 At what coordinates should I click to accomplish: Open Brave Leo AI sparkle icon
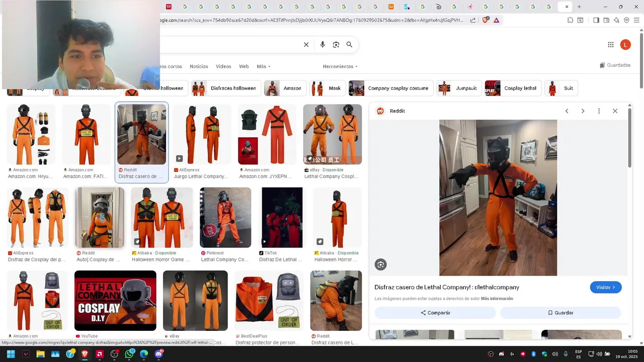point(616,20)
